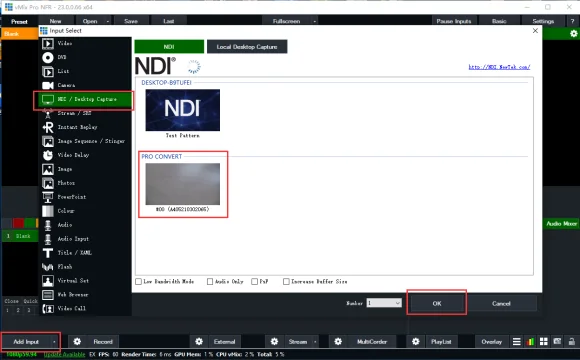Expand the Add Input dropdown arrow
Screen dimensions: 580x360
point(54,342)
